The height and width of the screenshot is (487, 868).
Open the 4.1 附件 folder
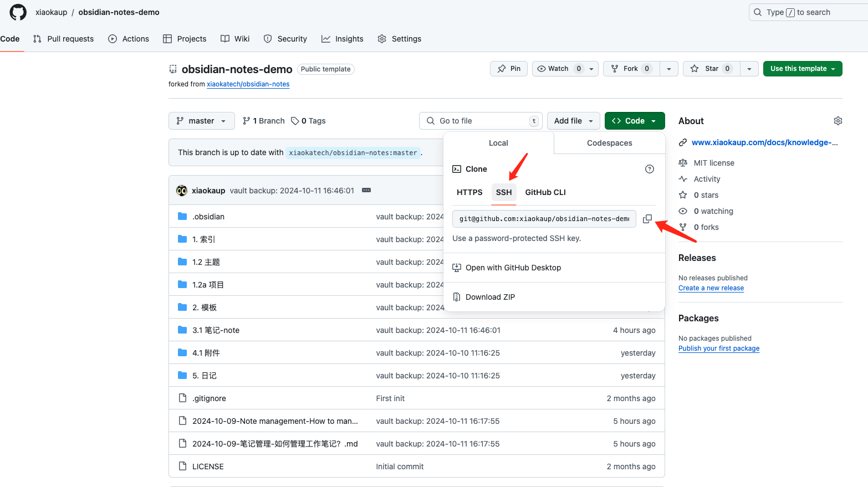pos(206,353)
